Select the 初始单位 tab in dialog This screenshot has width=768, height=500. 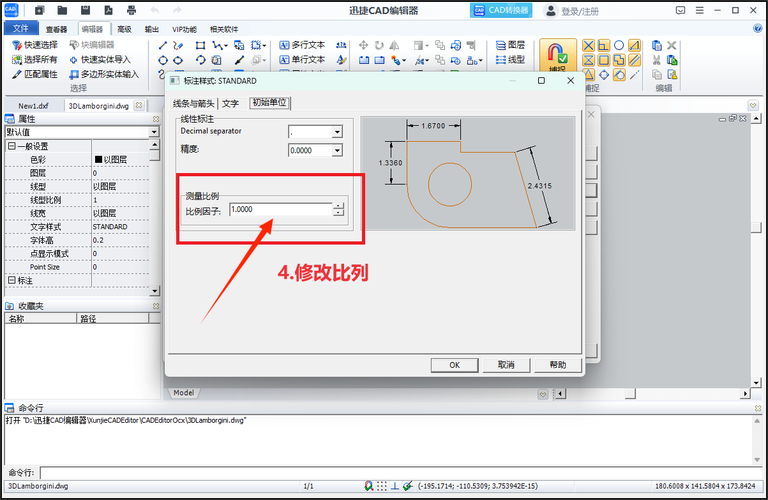point(269,102)
